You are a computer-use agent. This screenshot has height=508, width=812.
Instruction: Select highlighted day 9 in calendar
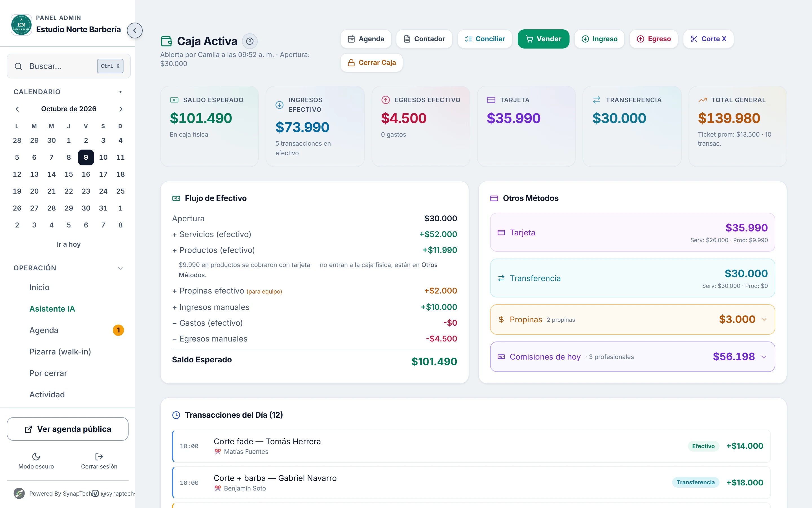[86, 157]
